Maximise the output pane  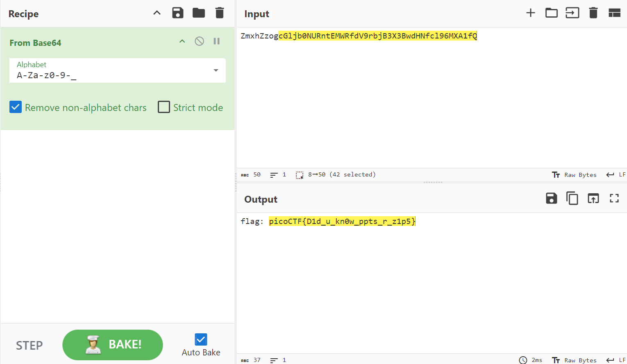614,199
